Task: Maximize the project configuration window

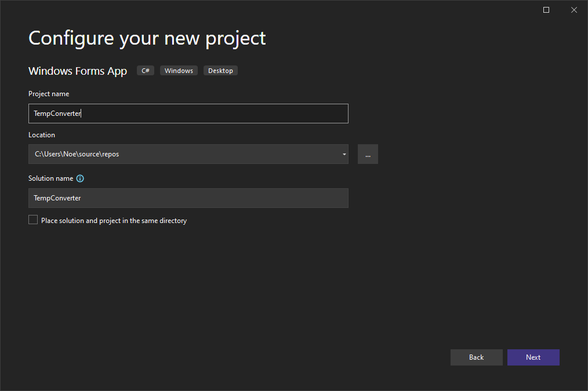Action: pyautogui.click(x=546, y=10)
